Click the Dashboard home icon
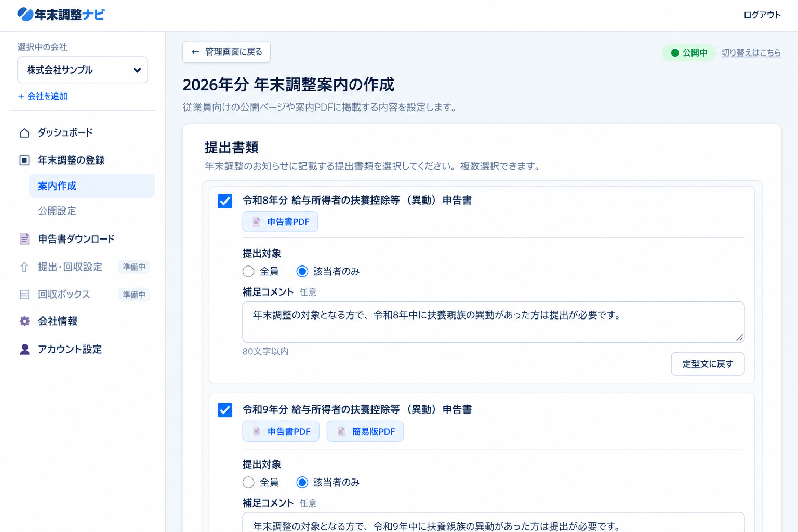Screen dimensions: 798x532 pos(24,133)
